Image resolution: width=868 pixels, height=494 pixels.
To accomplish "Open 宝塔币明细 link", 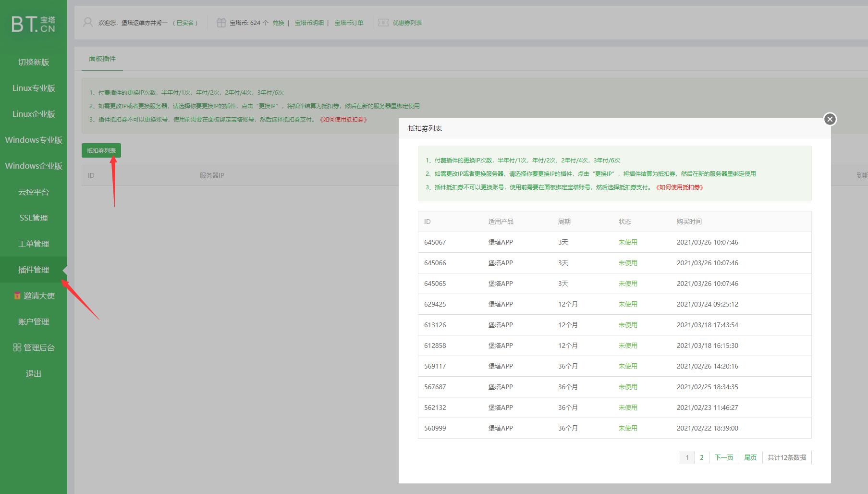I will tap(309, 23).
